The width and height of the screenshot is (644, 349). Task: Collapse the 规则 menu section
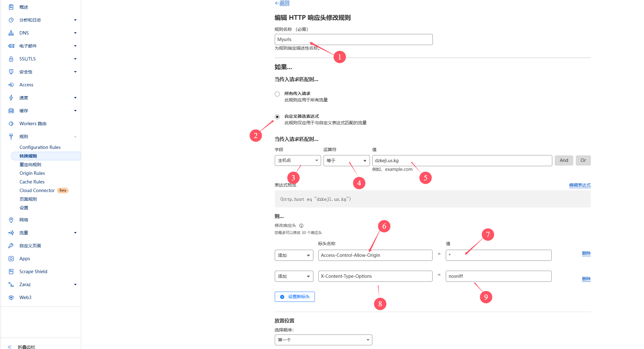point(75,137)
